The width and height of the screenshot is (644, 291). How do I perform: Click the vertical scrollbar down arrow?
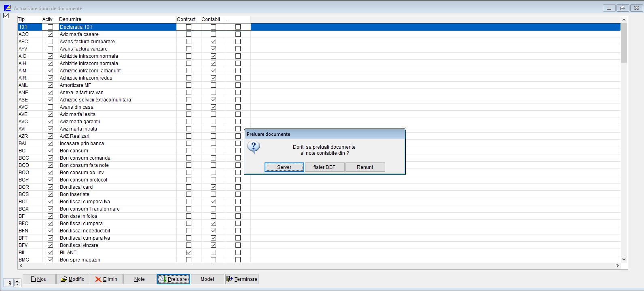click(x=624, y=259)
